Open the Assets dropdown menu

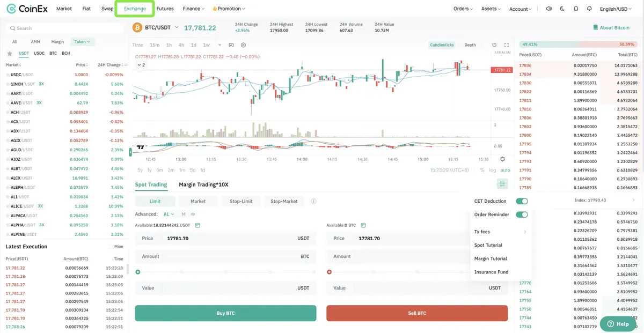(x=491, y=9)
